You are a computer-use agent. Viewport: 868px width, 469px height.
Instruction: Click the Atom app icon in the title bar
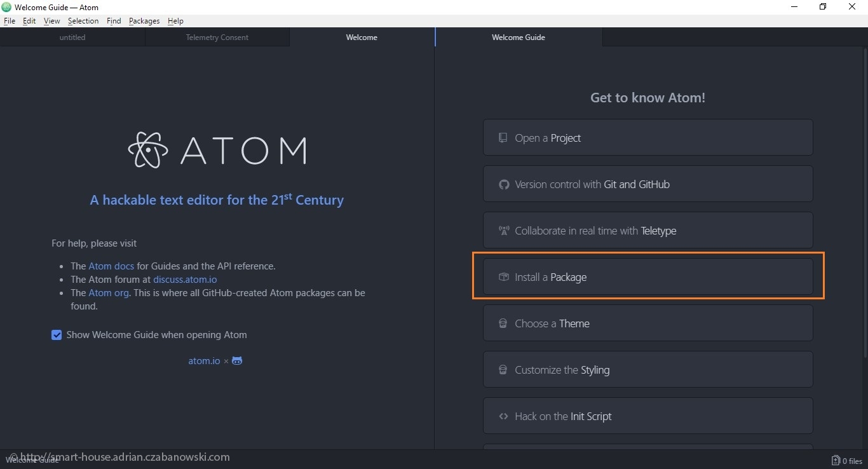coord(7,7)
